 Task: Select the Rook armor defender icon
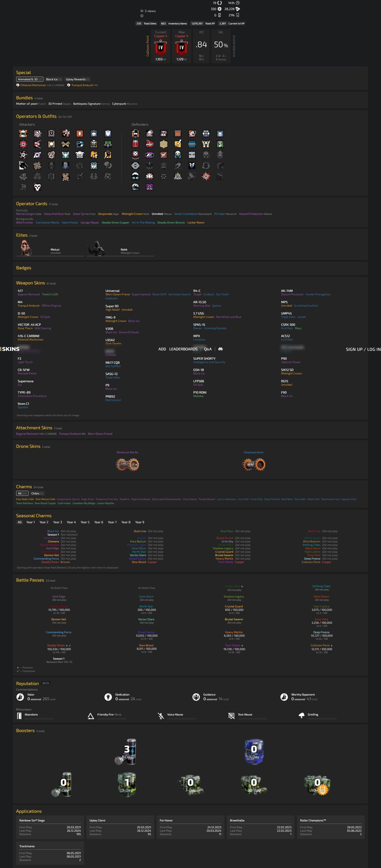coord(220,133)
